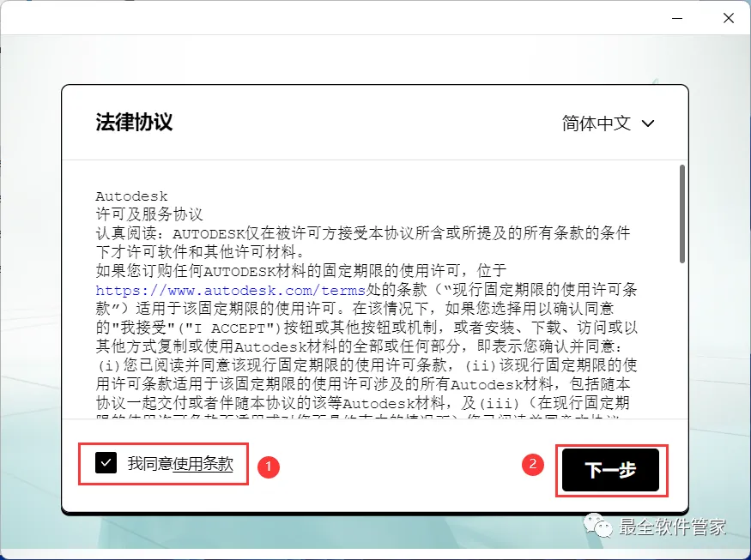The width and height of the screenshot is (751, 560).
Task: Click the line starting 如果您订购任何AUTODESK材料
Action: 301,271
